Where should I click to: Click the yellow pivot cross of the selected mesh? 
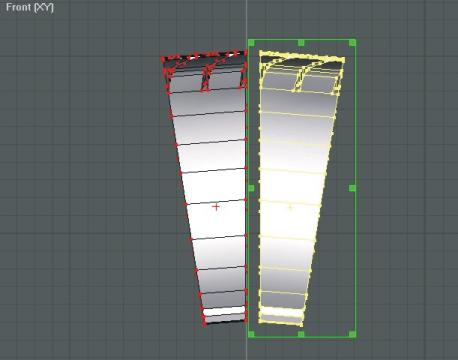(x=290, y=208)
